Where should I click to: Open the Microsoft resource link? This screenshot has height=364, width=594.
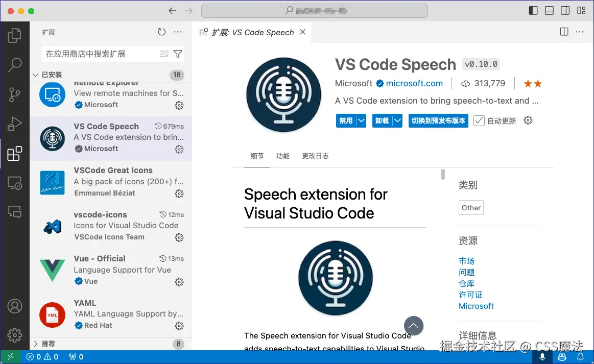[476, 306]
